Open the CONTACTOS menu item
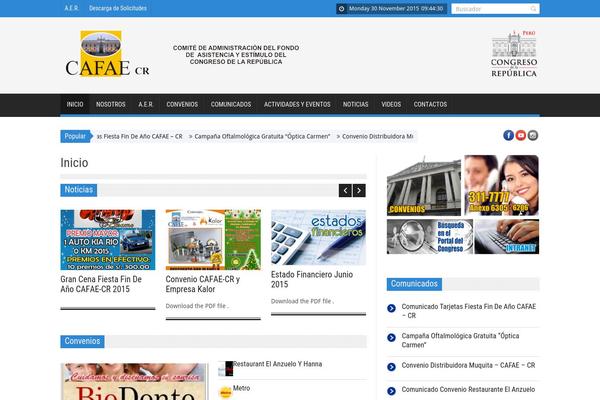 [x=430, y=104]
